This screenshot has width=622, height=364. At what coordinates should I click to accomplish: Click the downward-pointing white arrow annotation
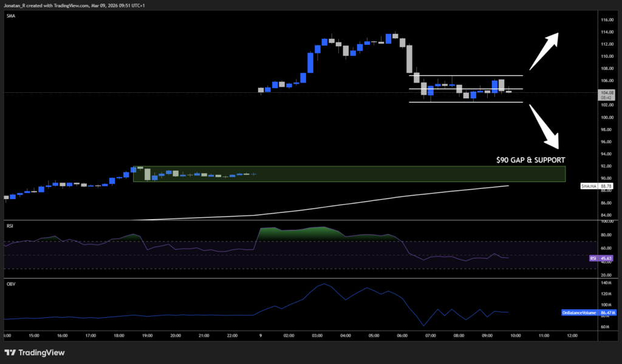pos(544,126)
